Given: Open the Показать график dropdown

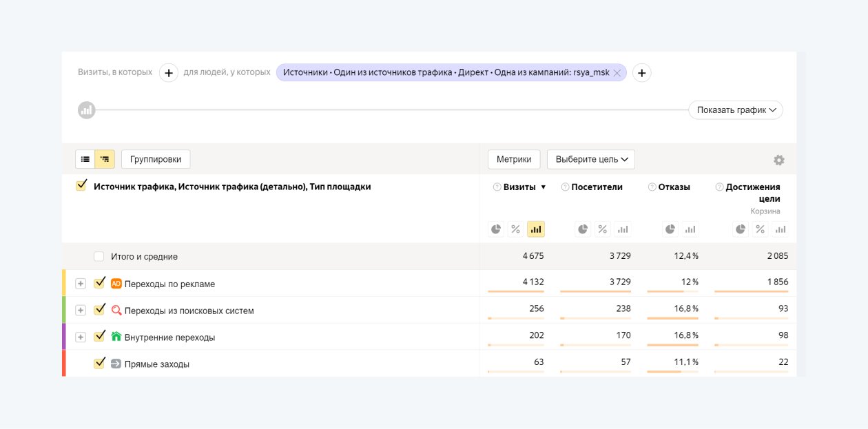Looking at the screenshot, I should (x=735, y=109).
